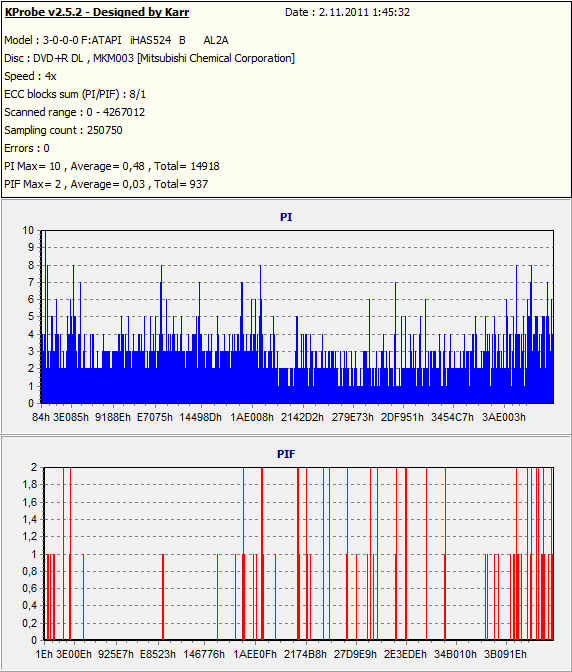The image size is (572, 672).
Task: Click the PI chart title
Action: point(286,217)
